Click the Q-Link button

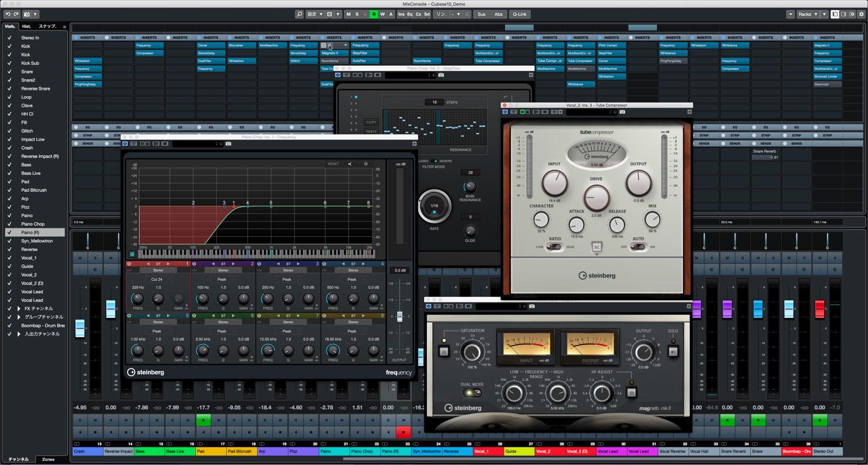[x=519, y=14]
